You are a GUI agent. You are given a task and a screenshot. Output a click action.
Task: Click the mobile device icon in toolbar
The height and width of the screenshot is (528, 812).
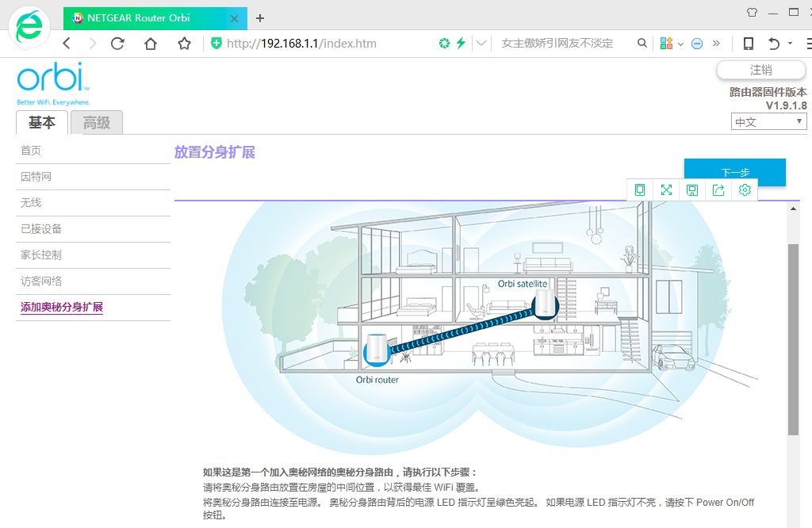(x=749, y=44)
